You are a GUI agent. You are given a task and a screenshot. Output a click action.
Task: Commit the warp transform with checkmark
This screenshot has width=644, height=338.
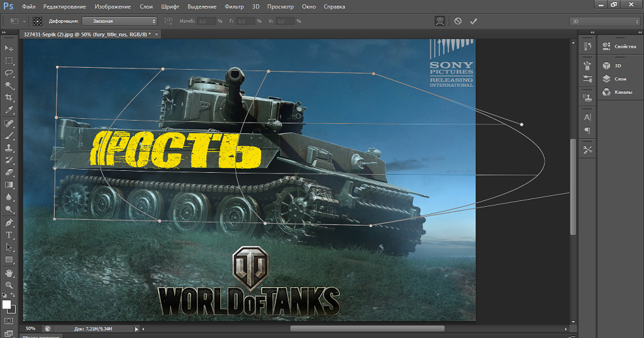[474, 21]
